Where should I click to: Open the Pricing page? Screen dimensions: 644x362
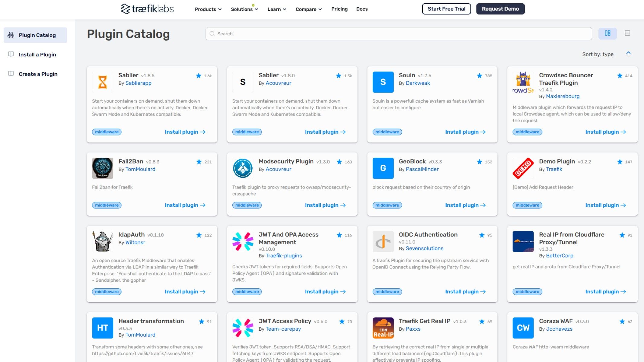click(339, 9)
